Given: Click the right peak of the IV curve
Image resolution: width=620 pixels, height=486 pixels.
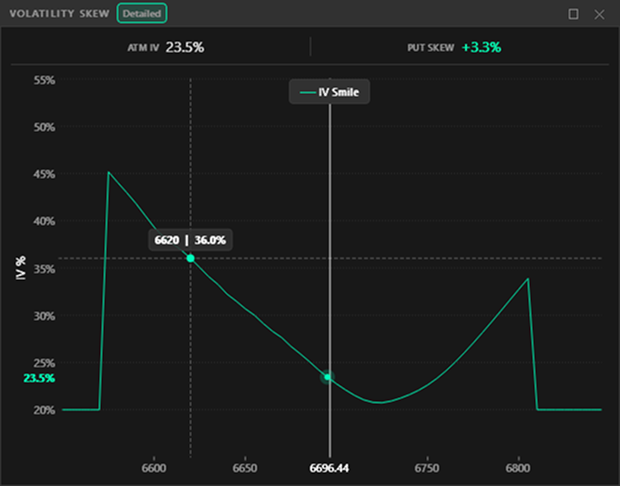Looking at the screenshot, I should 527,279.
